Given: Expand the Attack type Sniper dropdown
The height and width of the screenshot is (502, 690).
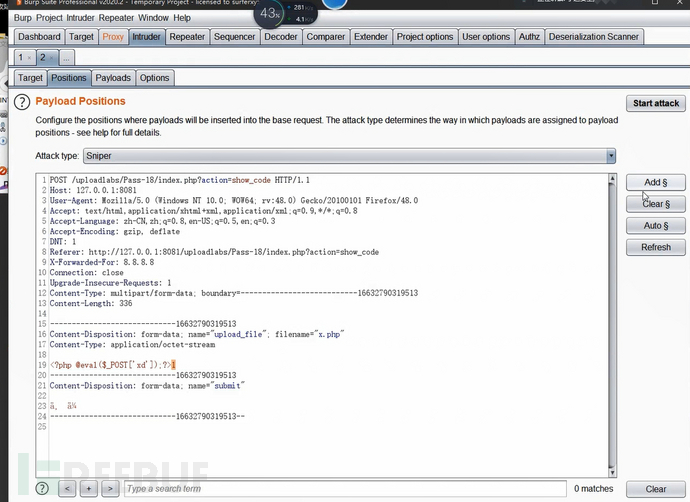Looking at the screenshot, I should [x=611, y=156].
